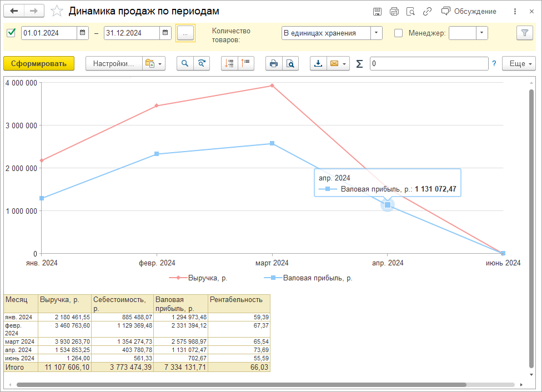
Task: Open print preview in report toolbar
Action: tap(290, 64)
